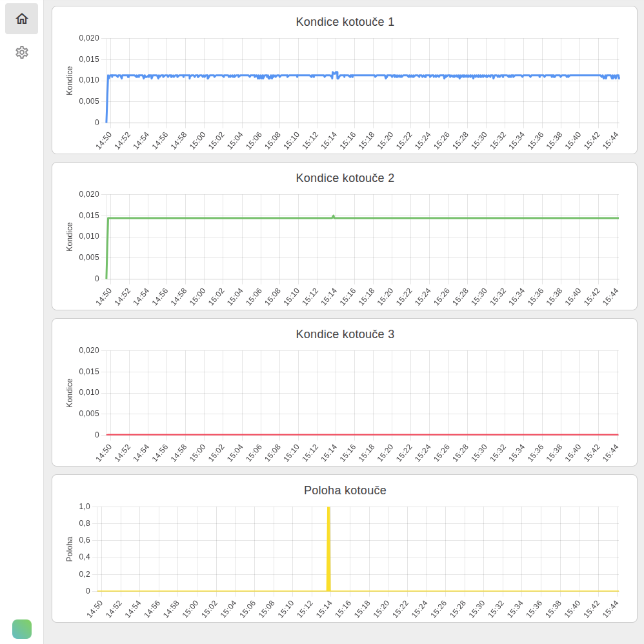Screen dimensions: 644x644
Task: Click the Poloha y-axis label
Action: [71, 548]
